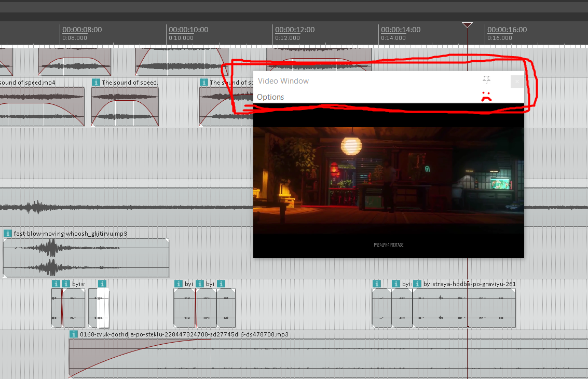This screenshot has width=588, height=379.
Task: Open info icon of byistraya-hodba-po-graviyu item
Action: tap(417, 283)
